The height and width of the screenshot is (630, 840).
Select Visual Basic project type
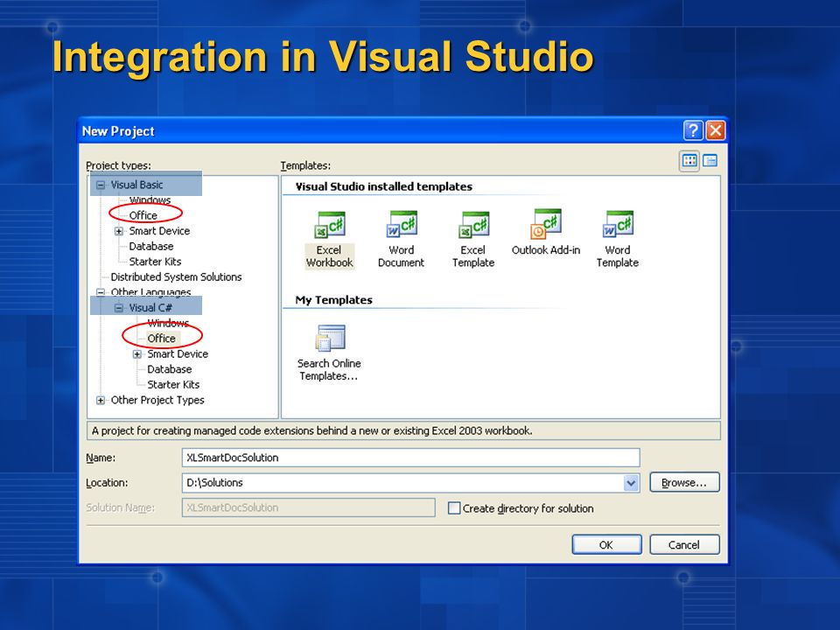point(136,185)
